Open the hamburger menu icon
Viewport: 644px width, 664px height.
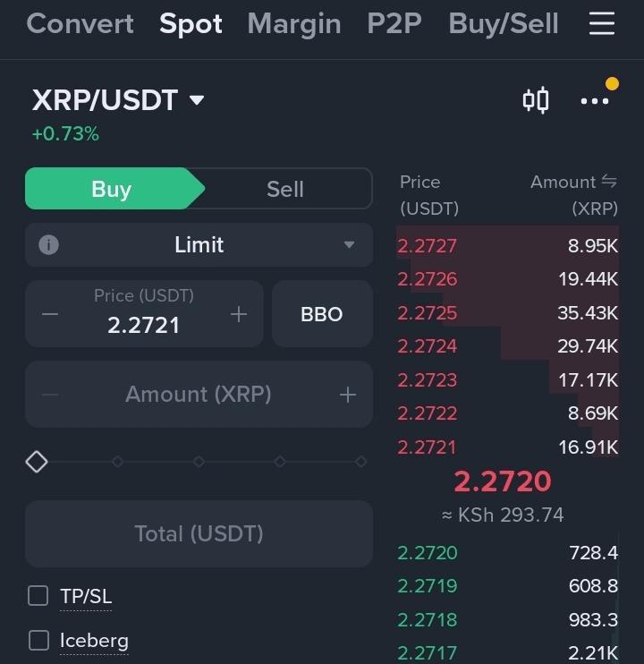click(602, 24)
